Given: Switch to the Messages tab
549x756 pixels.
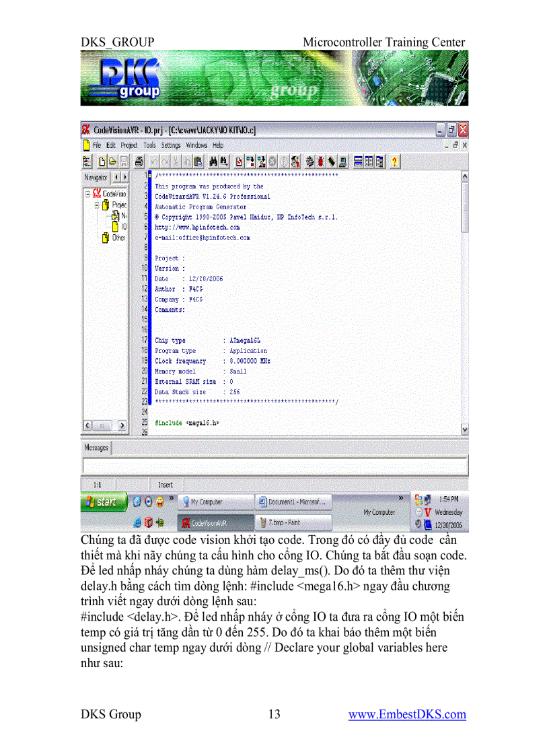Looking at the screenshot, I should [x=96, y=448].
